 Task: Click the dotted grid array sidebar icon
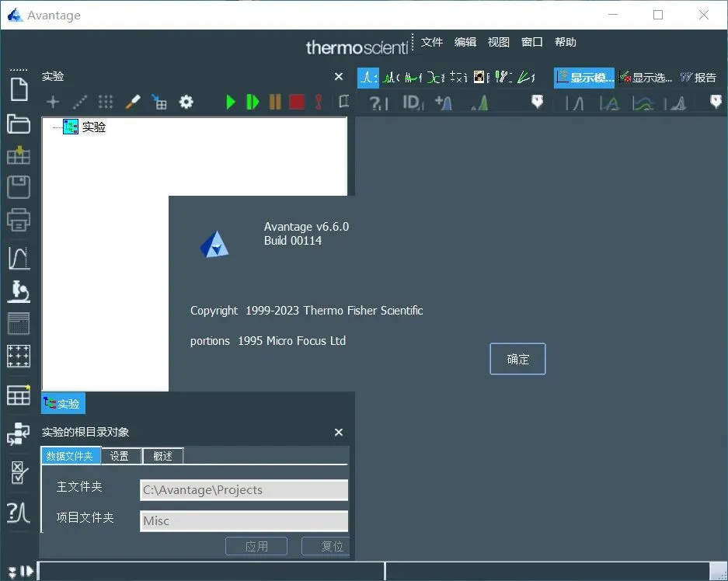coord(19,356)
